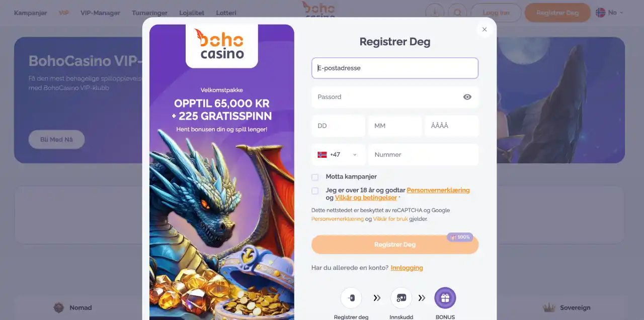Click the Innlogging link
Screen dimensions: 644x320
[x=407, y=268]
